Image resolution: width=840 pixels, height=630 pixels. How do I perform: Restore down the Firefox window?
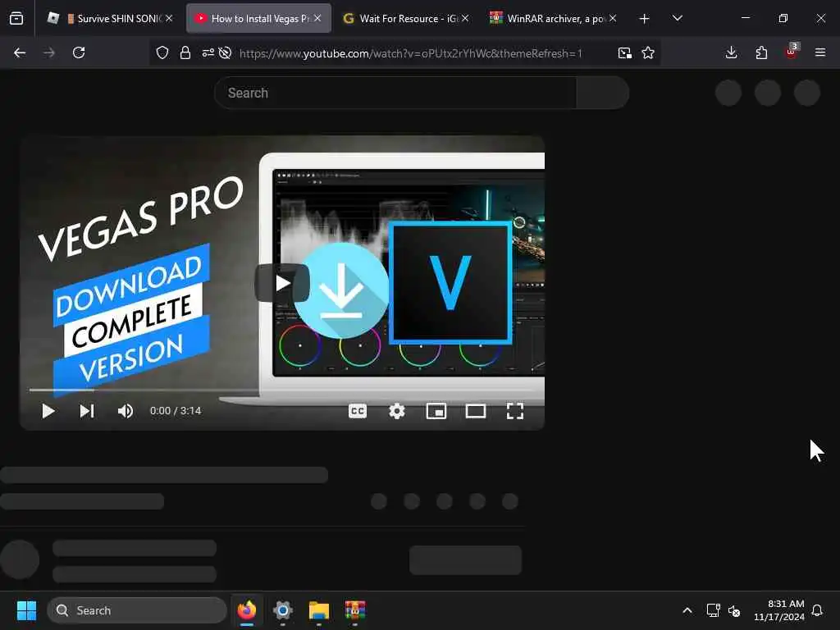(x=783, y=18)
